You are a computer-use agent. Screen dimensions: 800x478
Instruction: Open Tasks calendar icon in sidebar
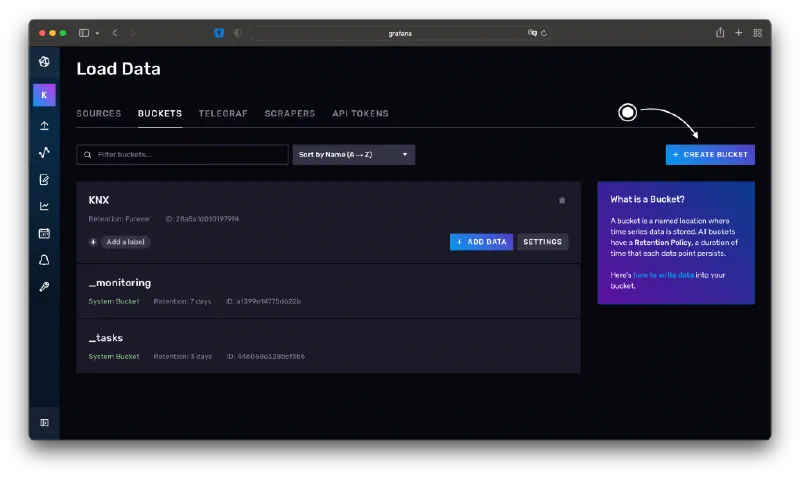(44, 233)
